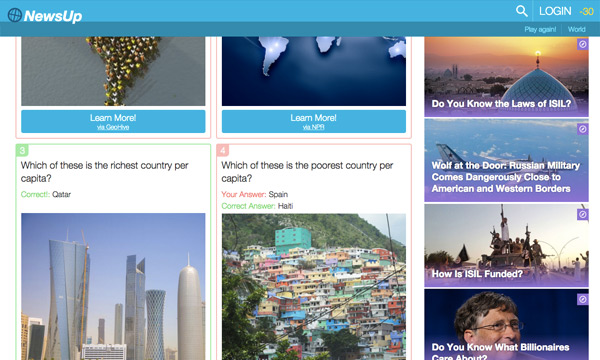Click the compass badge on the Billionaires article

click(582, 299)
